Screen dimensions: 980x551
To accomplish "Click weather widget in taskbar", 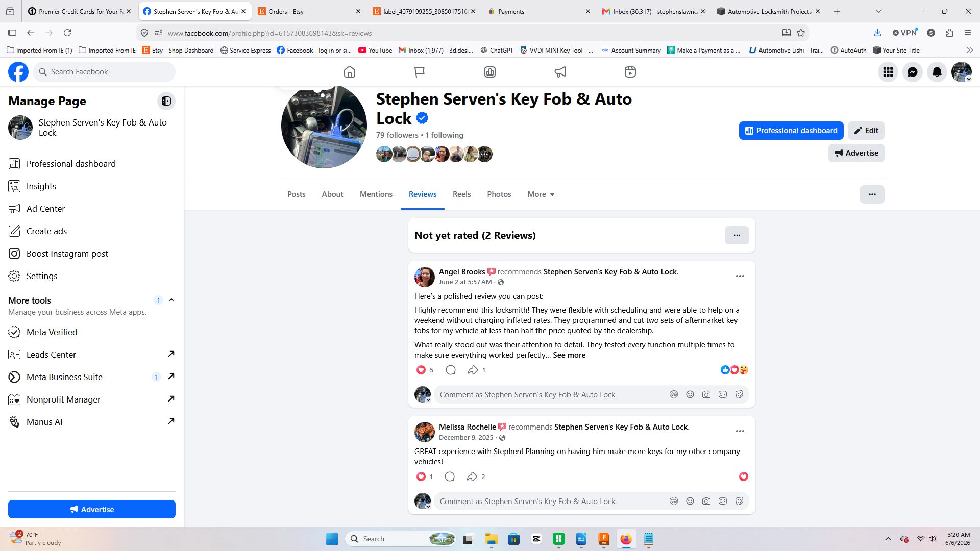I will coord(36,539).
